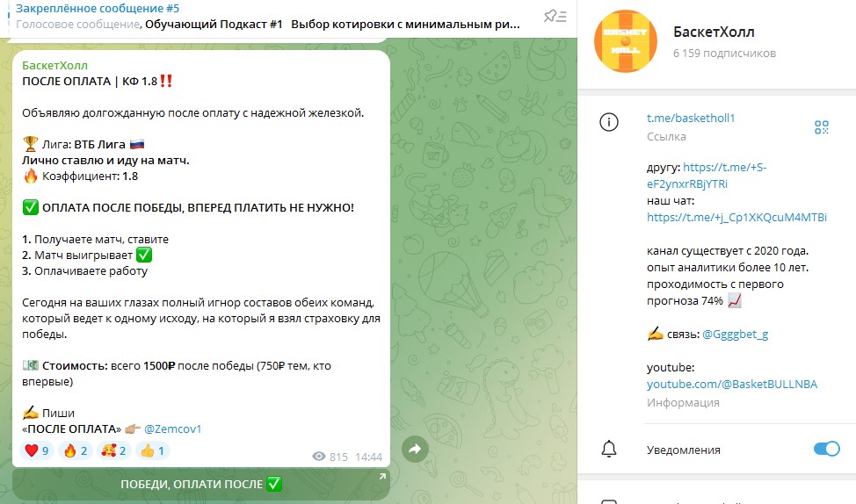This screenshot has width=856, height=504.
Task: Add smiling hearts reaction with 2 votes
Action: (114, 450)
